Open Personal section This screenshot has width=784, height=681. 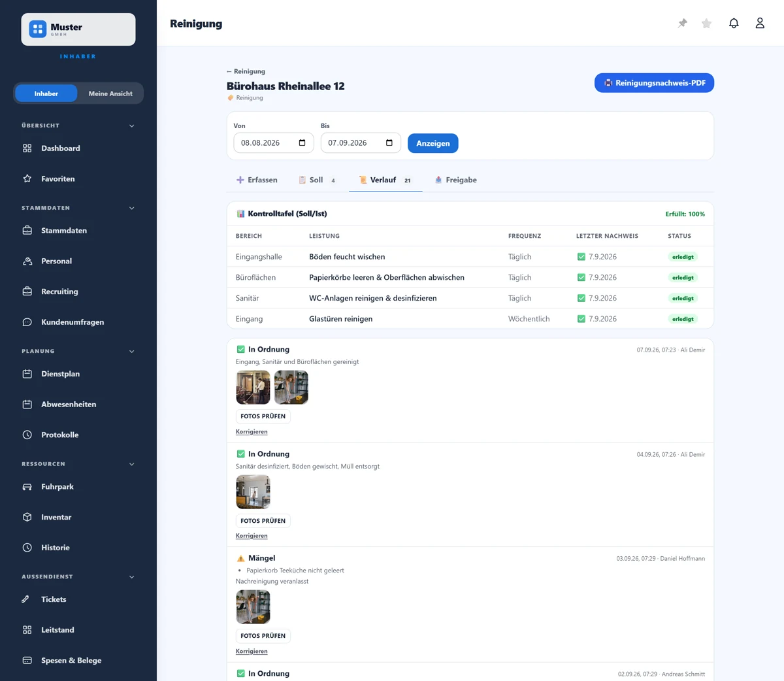[x=78, y=261]
